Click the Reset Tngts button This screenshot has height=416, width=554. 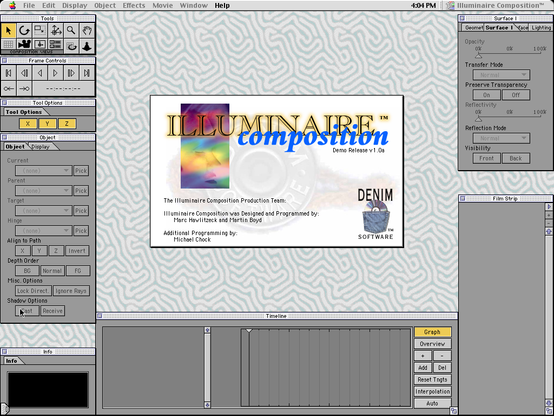432,380
